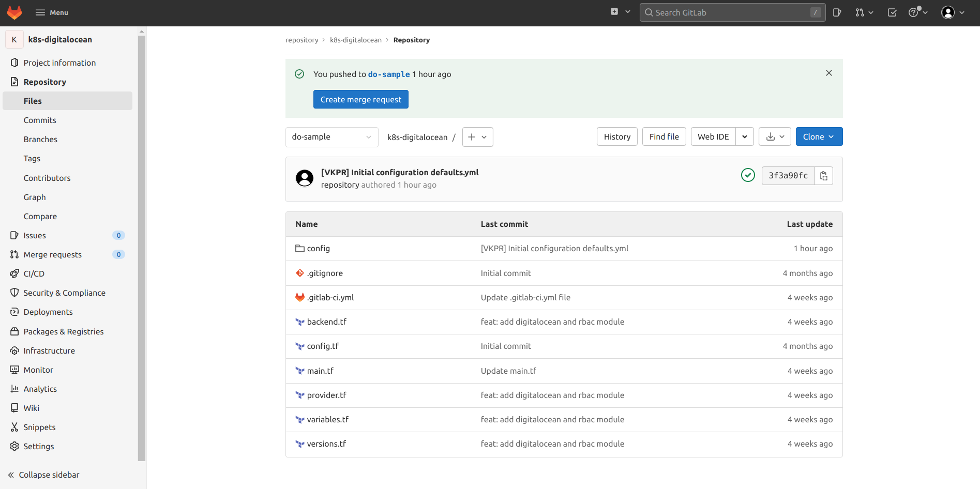The width and height of the screenshot is (980, 489).
Task: Open the Help menu icon
Action: point(918,12)
